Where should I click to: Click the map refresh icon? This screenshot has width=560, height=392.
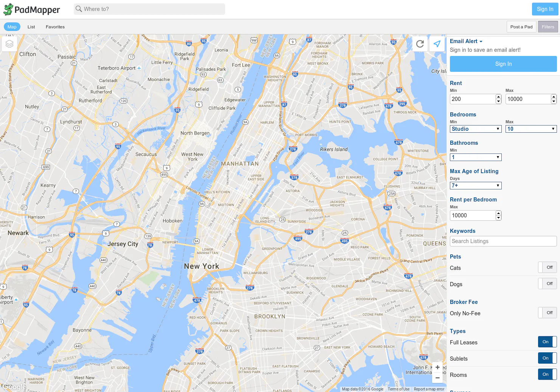pyautogui.click(x=420, y=44)
